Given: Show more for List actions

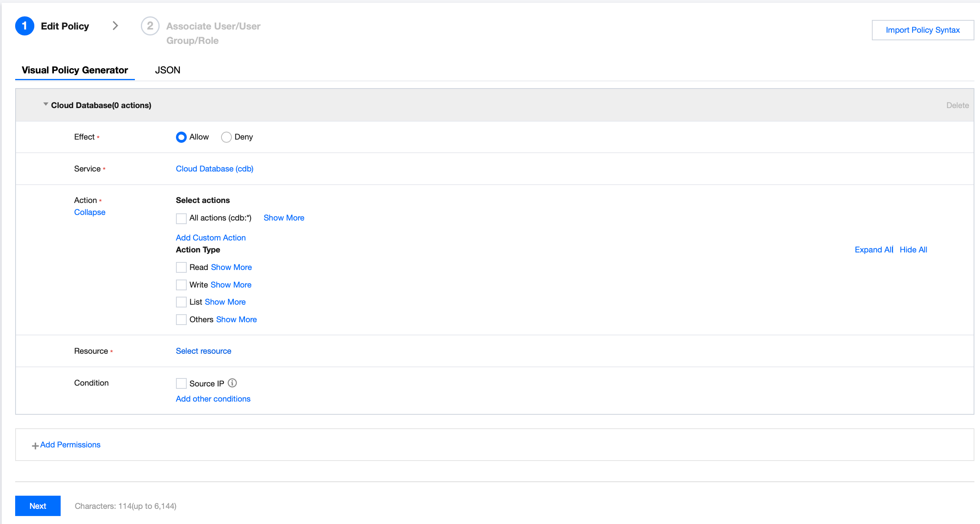Looking at the screenshot, I should tap(225, 302).
